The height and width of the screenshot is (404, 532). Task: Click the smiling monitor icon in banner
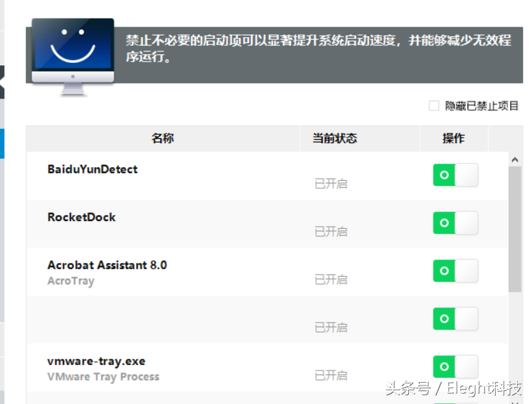(x=73, y=56)
